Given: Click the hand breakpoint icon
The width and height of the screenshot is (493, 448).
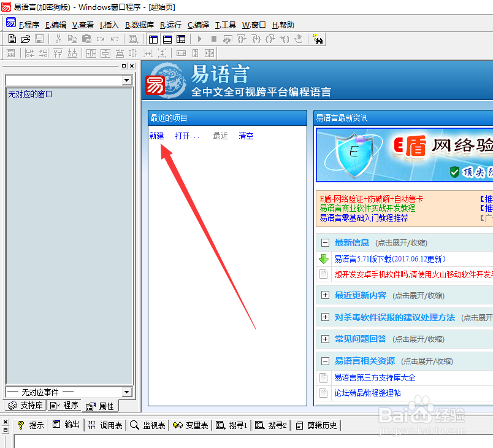Looking at the screenshot, I should click(299, 39).
